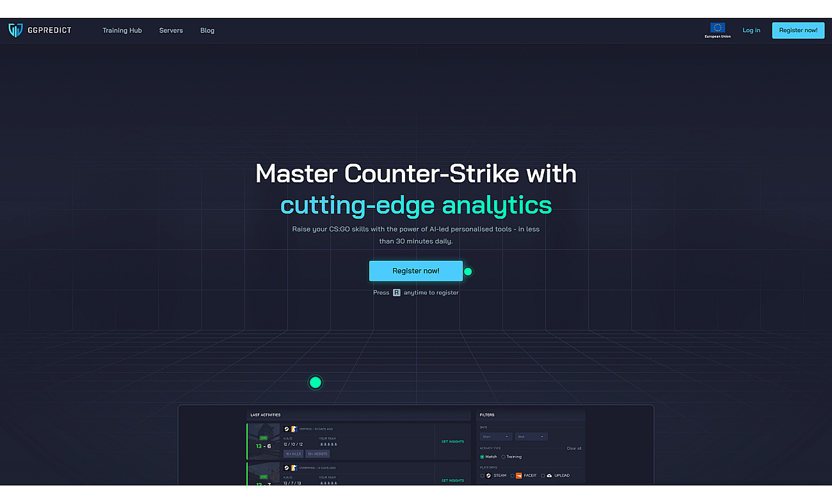The width and height of the screenshot is (832, 504).
Task: Check the UPLOAD platform checkbox
Action: 543,476
